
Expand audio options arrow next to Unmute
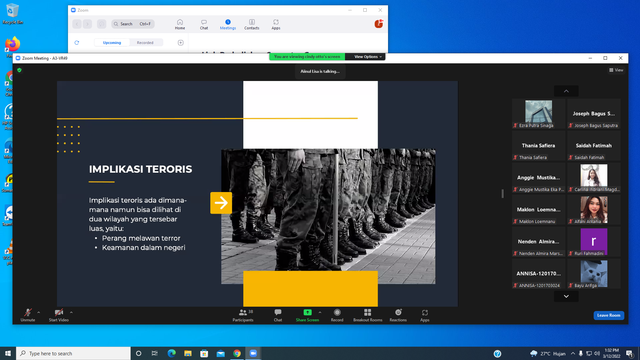tap(38, 313)
